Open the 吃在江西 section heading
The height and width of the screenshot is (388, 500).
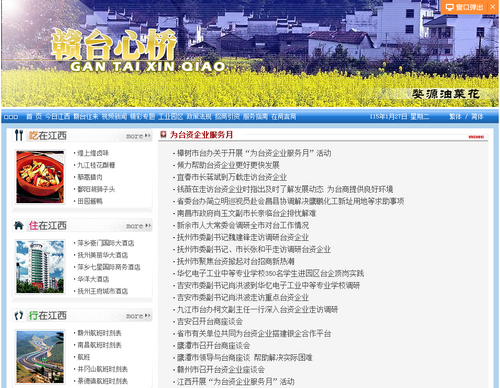click(48, 135)
